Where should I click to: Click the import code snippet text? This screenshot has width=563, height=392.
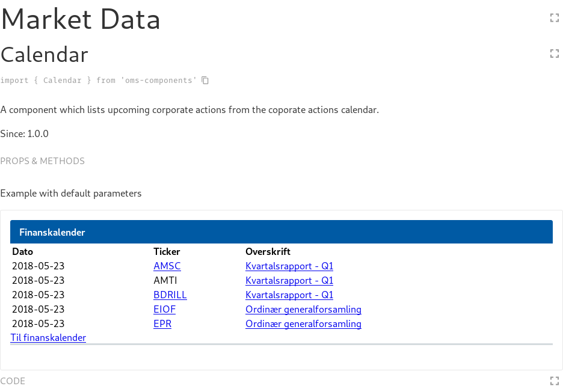(x=99, y=80)
